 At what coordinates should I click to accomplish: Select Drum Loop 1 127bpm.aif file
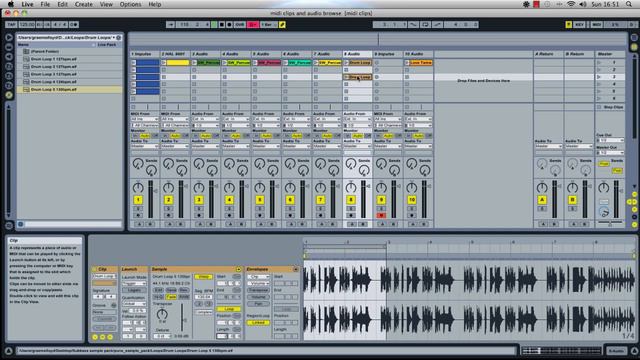coord(69,59)
